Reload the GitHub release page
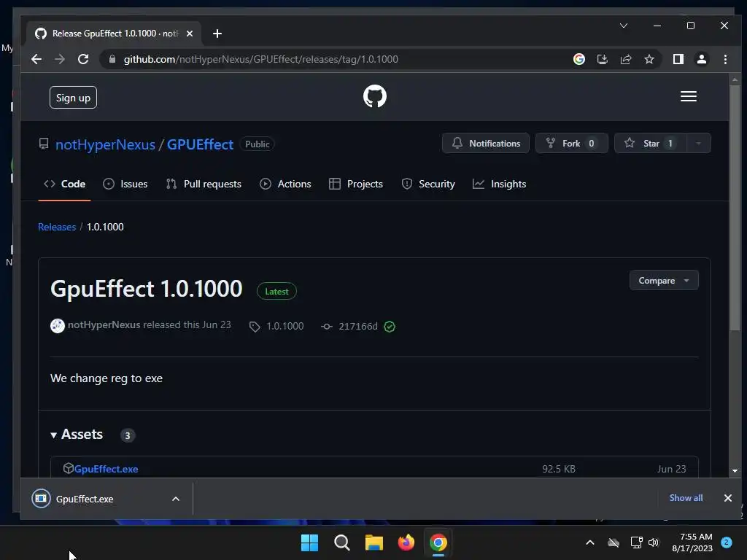747x560 pixels. click(83, 59)
